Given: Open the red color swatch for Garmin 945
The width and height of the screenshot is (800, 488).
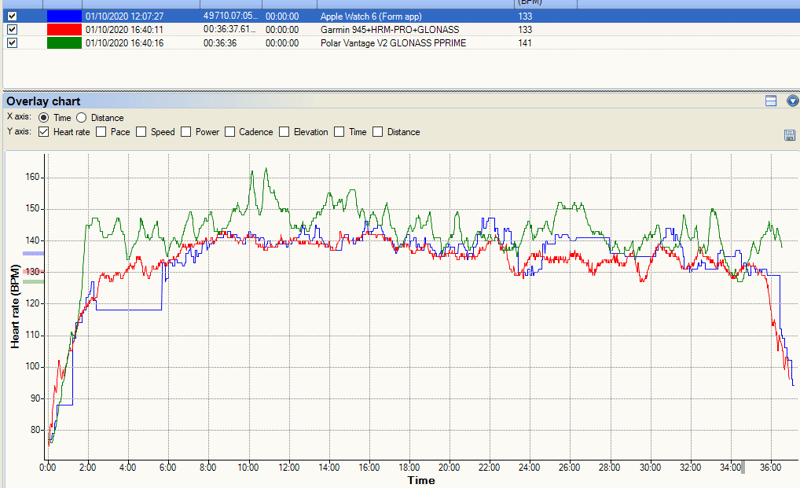Looking at the screenshot, I should point(64,29).
